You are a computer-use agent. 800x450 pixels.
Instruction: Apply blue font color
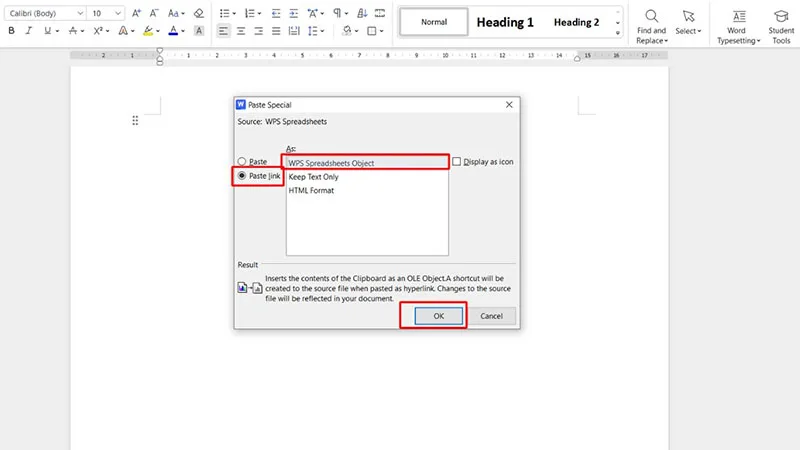point(173,31)
